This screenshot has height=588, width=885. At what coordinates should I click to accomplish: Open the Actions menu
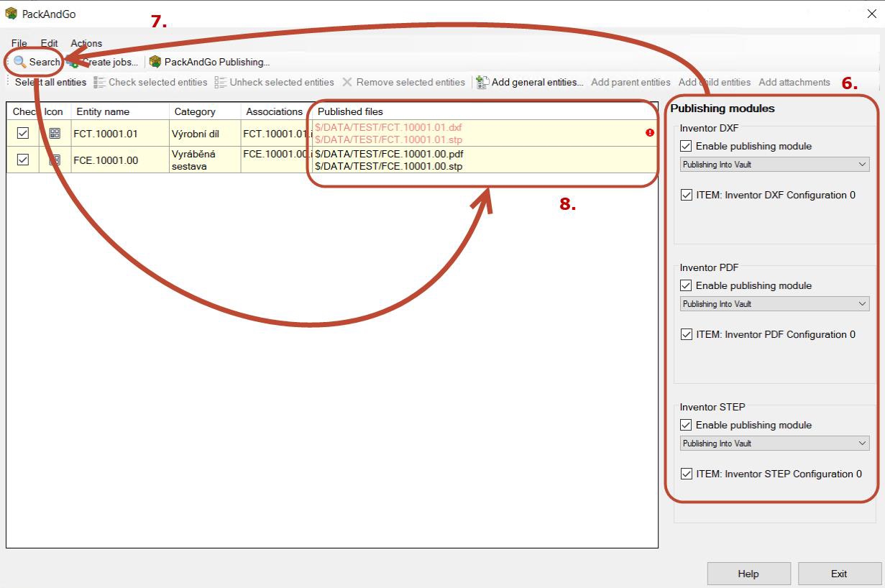click(x=86, y=43)
